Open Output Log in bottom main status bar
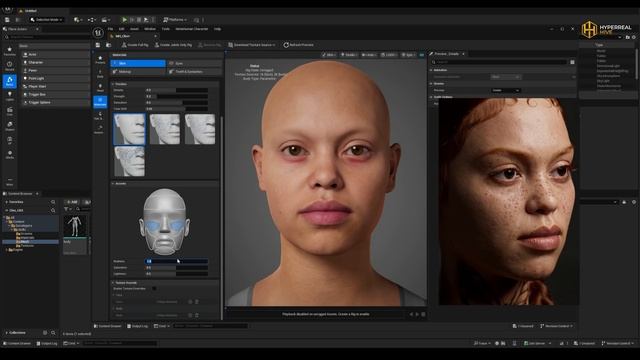640x360 pixels. [47, 343]
